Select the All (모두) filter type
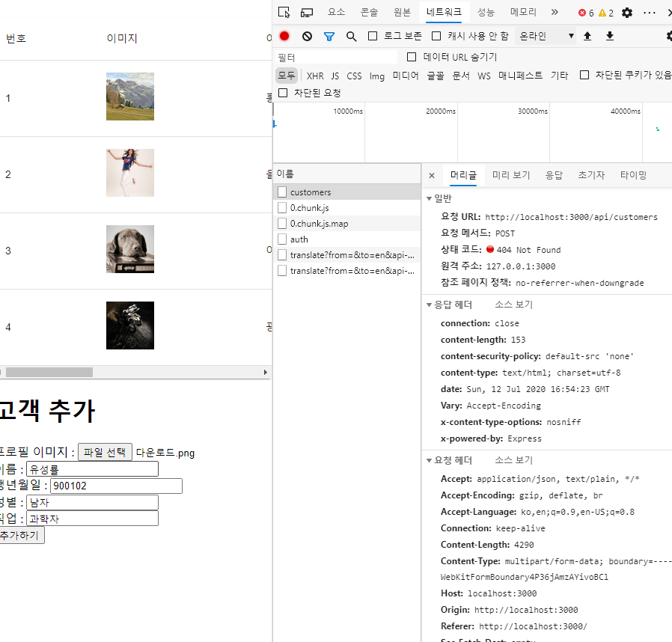 [287, 76]
